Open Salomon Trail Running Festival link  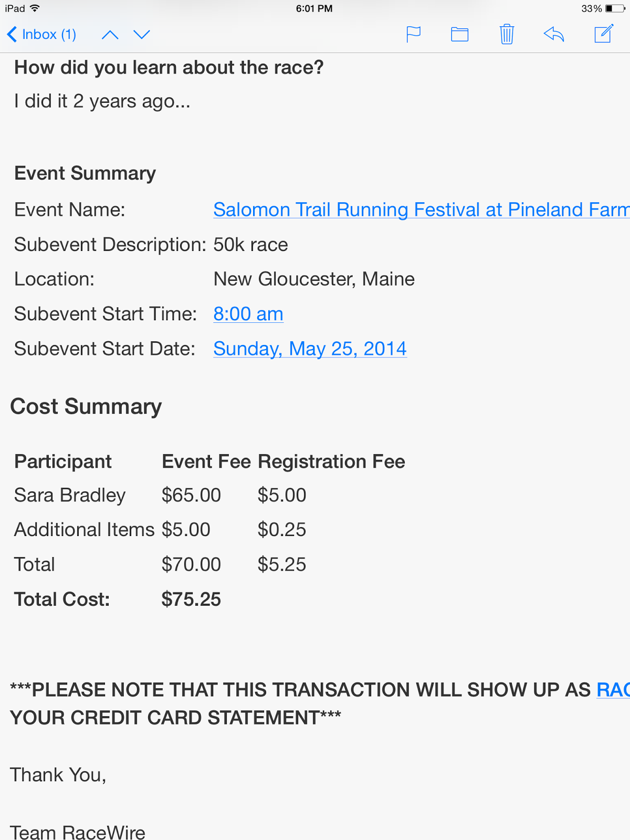[x=420, y=209]
